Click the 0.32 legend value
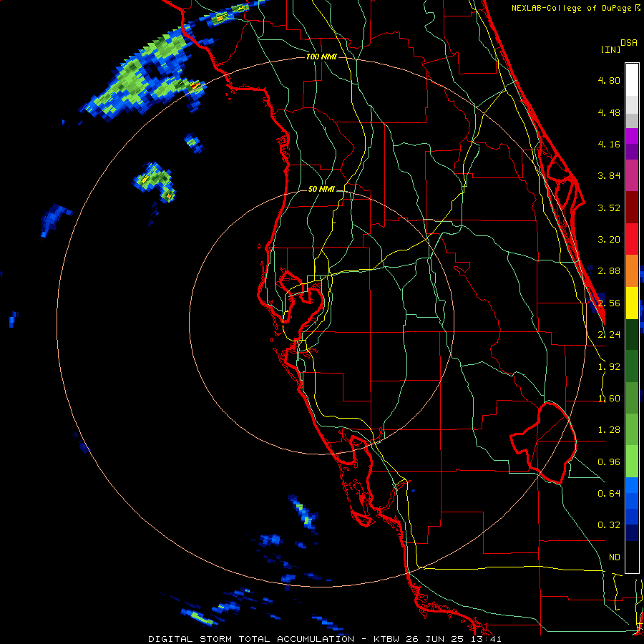 pos(609,525)
